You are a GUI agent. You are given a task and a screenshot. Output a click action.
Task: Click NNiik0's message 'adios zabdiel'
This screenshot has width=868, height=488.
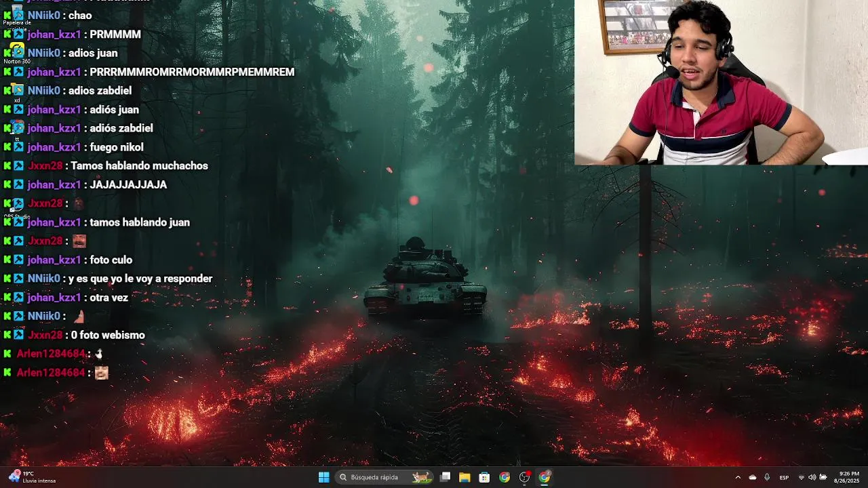tap(100, 91)
